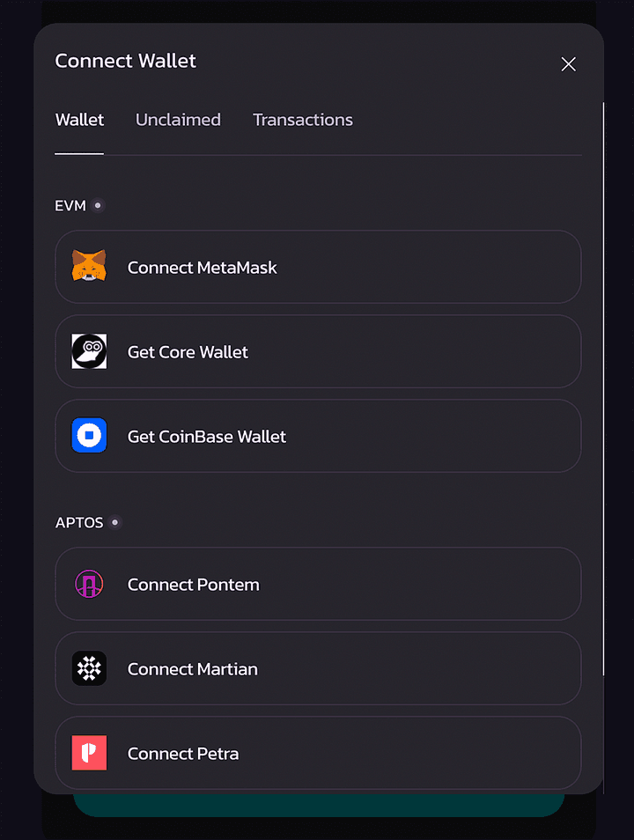Image resolution: width=634 pixels, height=840 pixels.
Task: Click the CoinBase Wallet blue icon
Action: pos(89,436)
